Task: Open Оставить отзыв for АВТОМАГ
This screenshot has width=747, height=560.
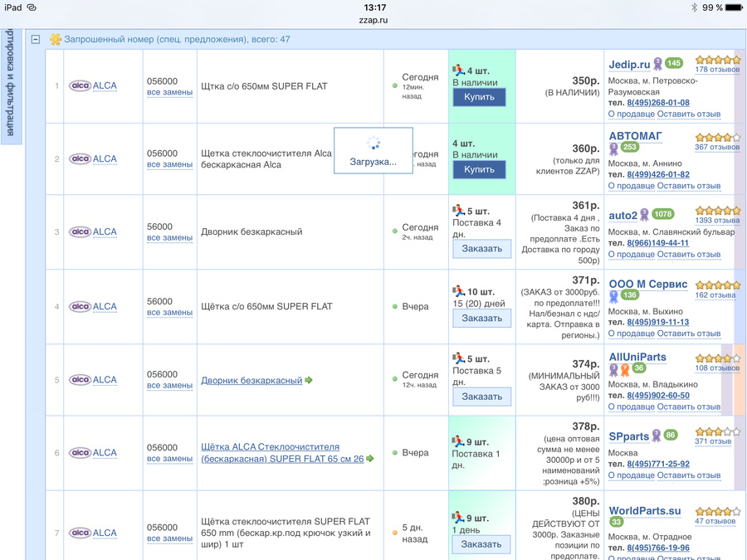Action: tap(688, 186)
